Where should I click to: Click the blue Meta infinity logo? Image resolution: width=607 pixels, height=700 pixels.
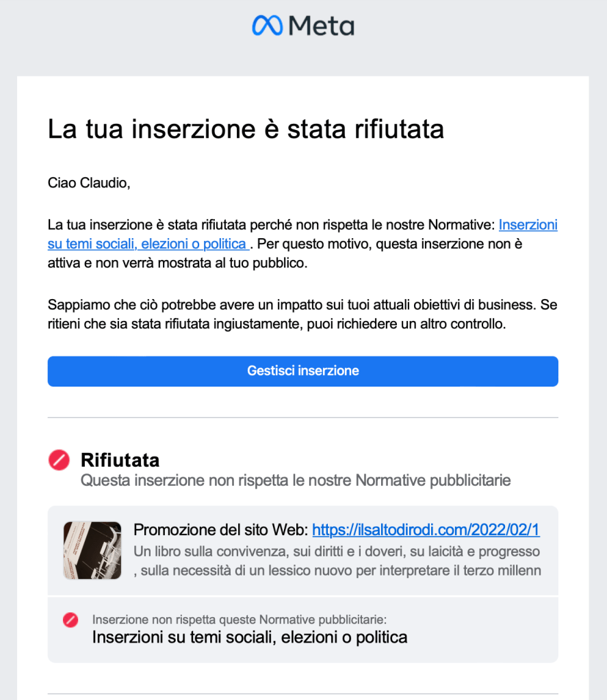268,25
